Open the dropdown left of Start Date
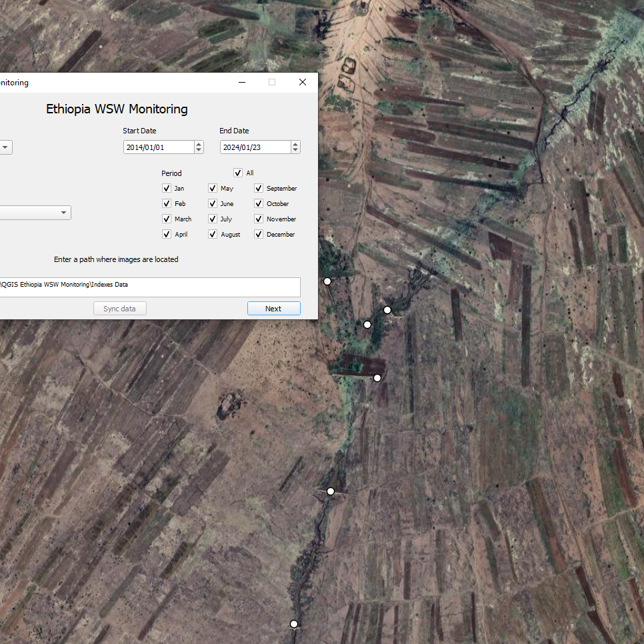 tap(5, 147)
